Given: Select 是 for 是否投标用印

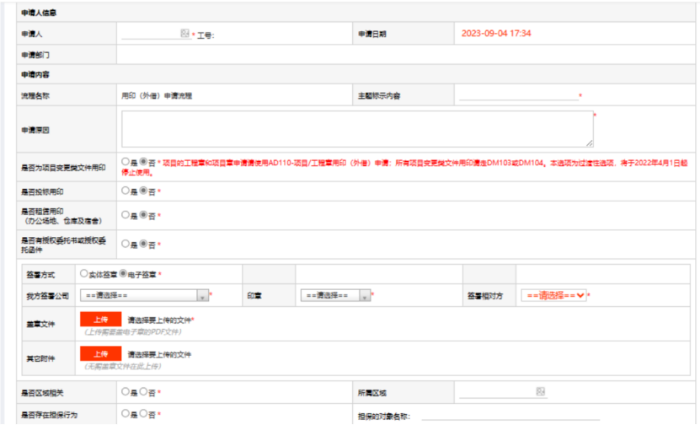Looking at the screenshot, I should (124, 189).
